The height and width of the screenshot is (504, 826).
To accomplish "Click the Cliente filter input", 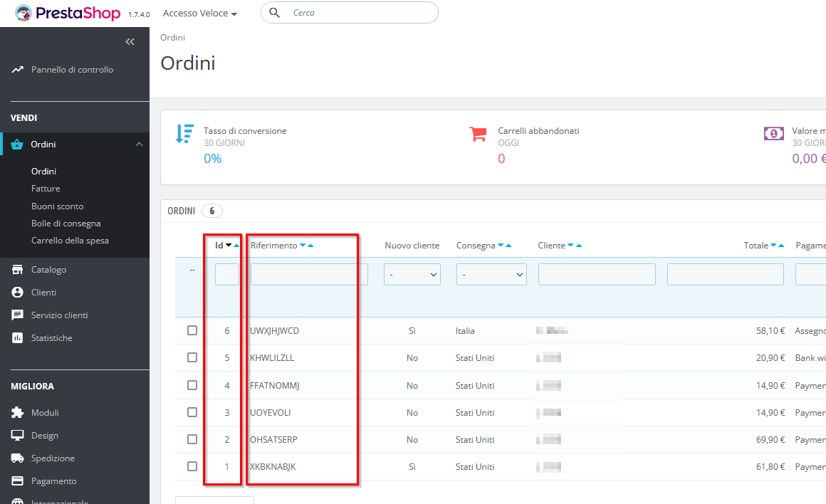I will 597,274.
